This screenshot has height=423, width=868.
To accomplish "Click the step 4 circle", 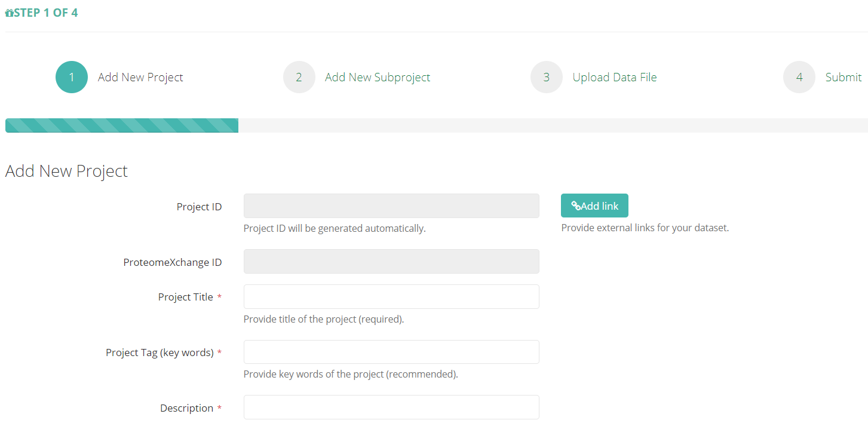I will [799, 77].
